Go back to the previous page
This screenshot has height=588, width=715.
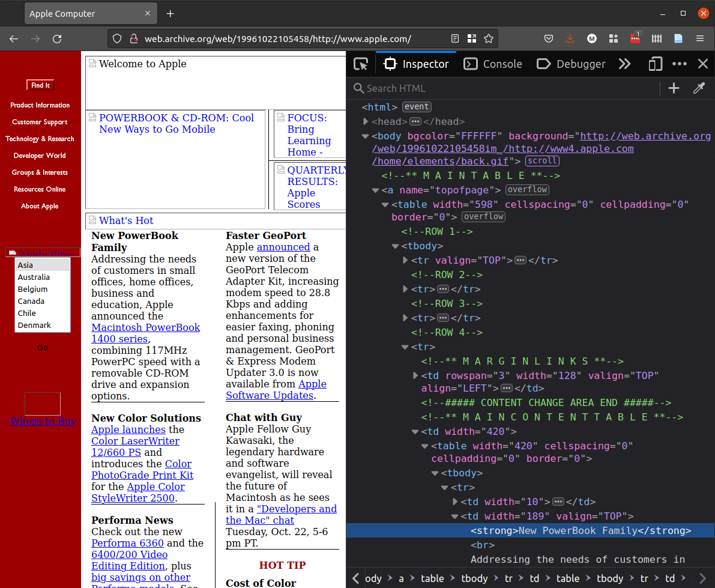14,39
